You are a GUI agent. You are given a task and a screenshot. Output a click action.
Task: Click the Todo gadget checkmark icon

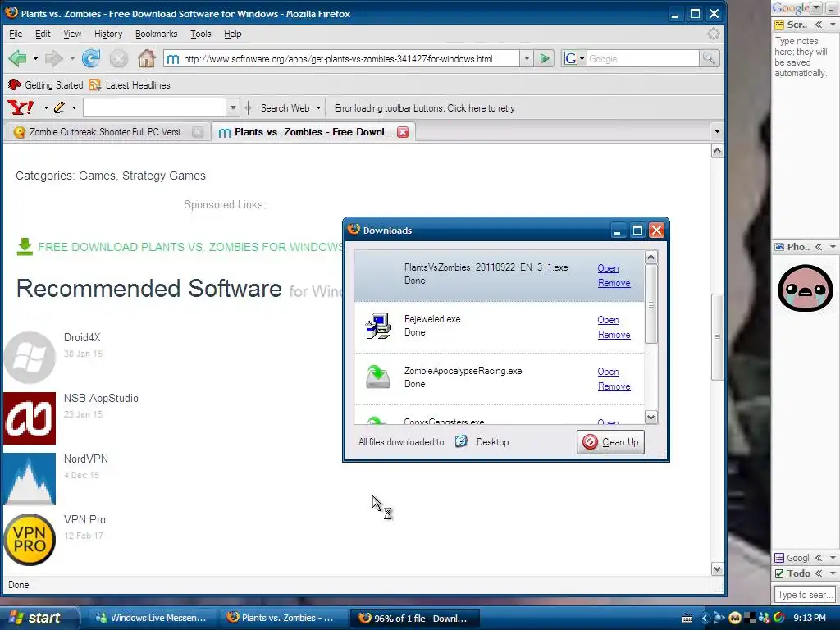[x=779, y=573]
